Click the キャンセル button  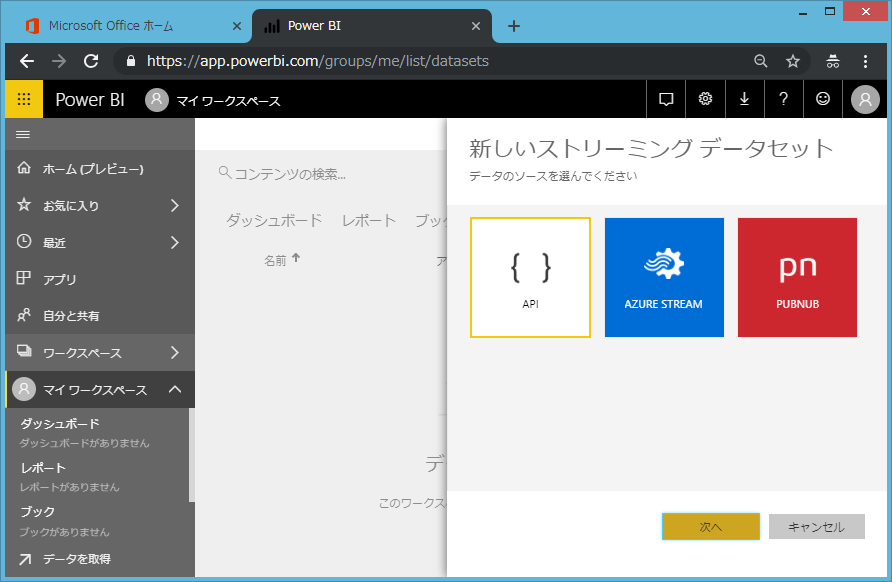click(x=816, y=526)
